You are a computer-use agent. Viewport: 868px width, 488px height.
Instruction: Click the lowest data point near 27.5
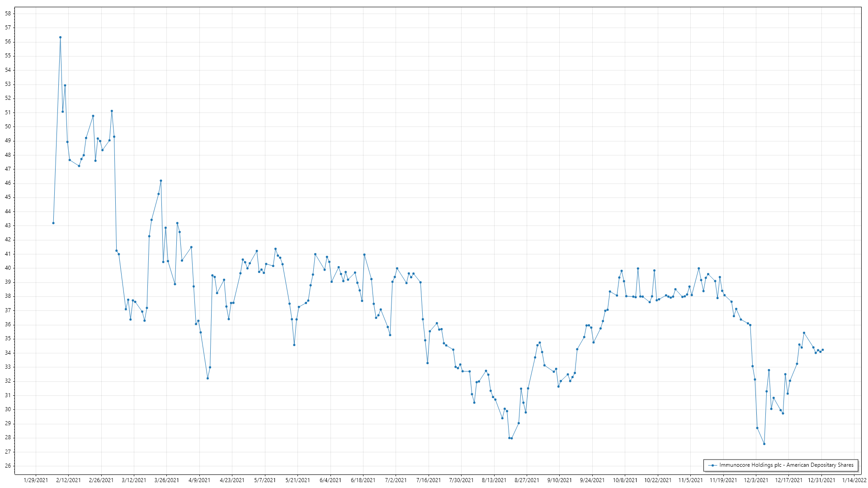coord(764,444)
